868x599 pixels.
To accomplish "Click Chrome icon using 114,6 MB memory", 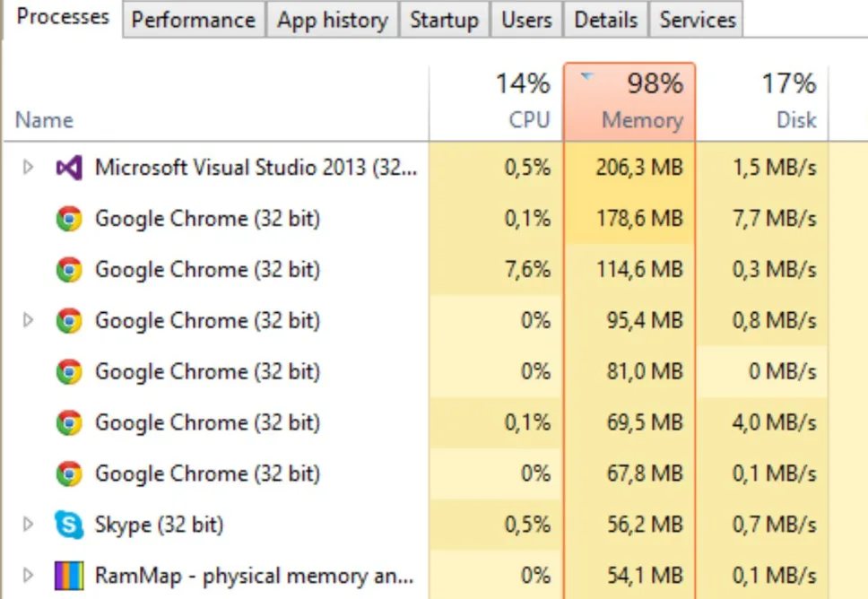I will (x=69, y=270).
